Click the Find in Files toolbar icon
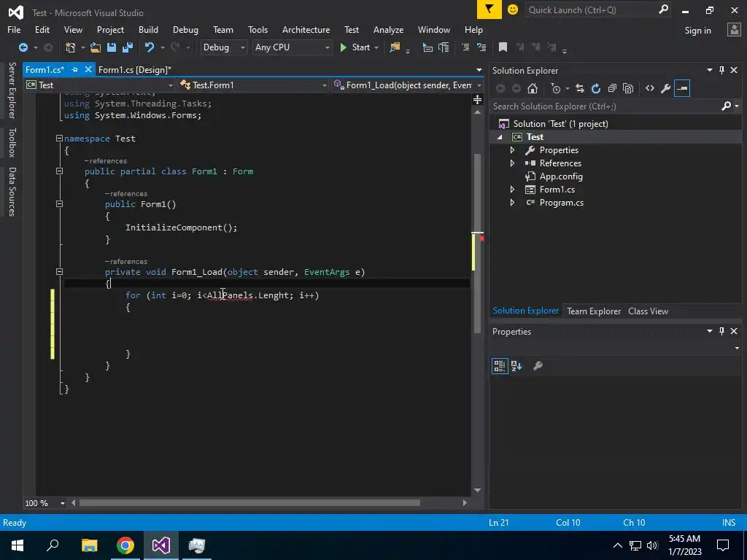The height and width of the screenshot is (560, 747). click(395, 47)
